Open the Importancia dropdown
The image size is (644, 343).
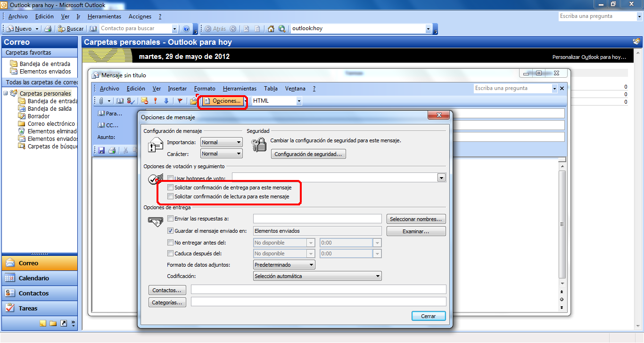click(221, 142)
